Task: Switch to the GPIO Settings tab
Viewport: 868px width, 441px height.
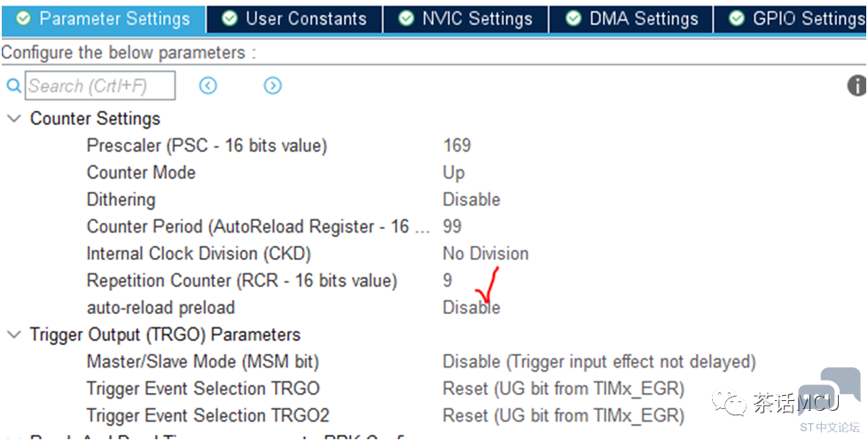Action: tap(791, 19)
